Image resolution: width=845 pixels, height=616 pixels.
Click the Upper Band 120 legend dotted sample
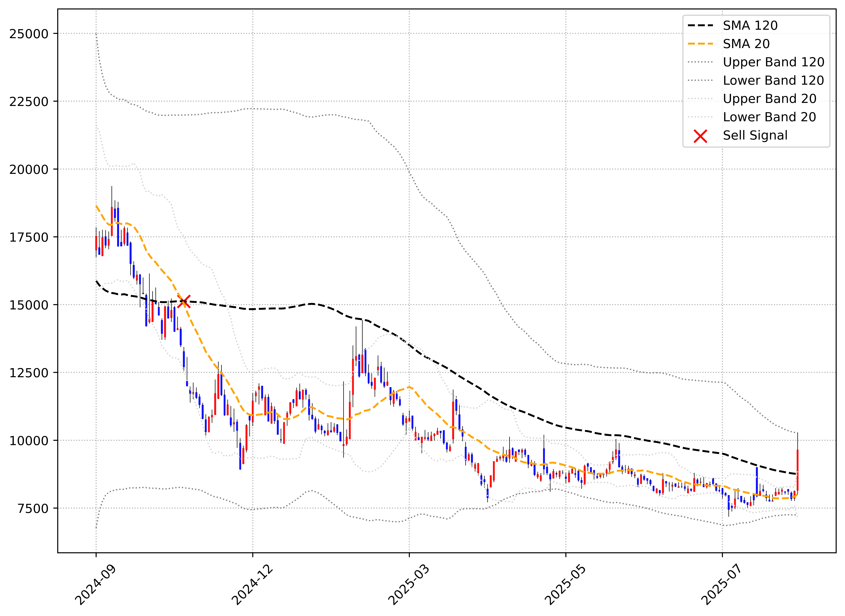pyautogui.click(x=700, y=62)
